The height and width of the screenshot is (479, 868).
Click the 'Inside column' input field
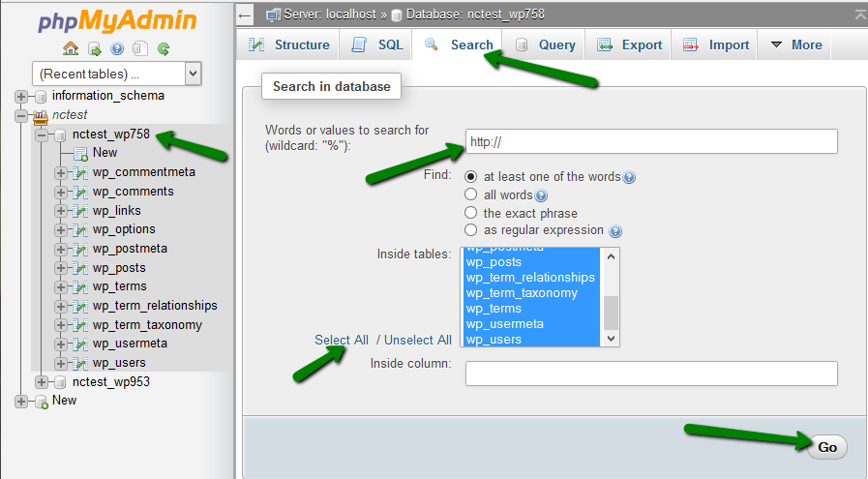651,374
